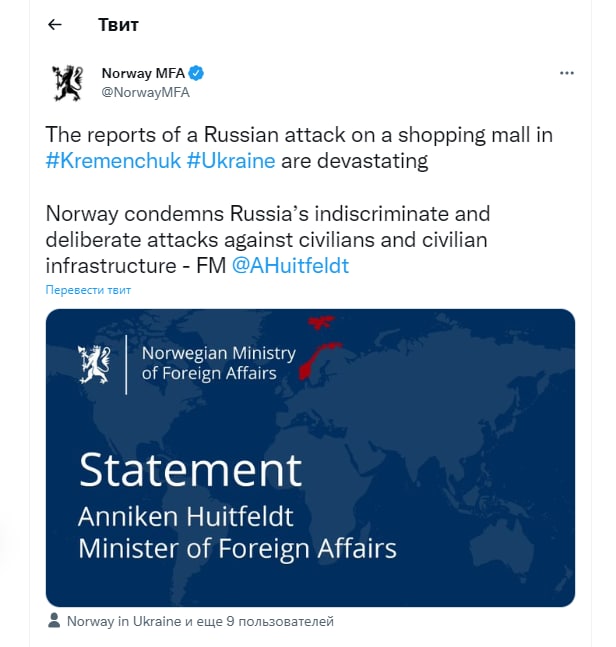Click the large Statement heading in image
The height and width of the screenshot is (647, 616).
[191, 470]
